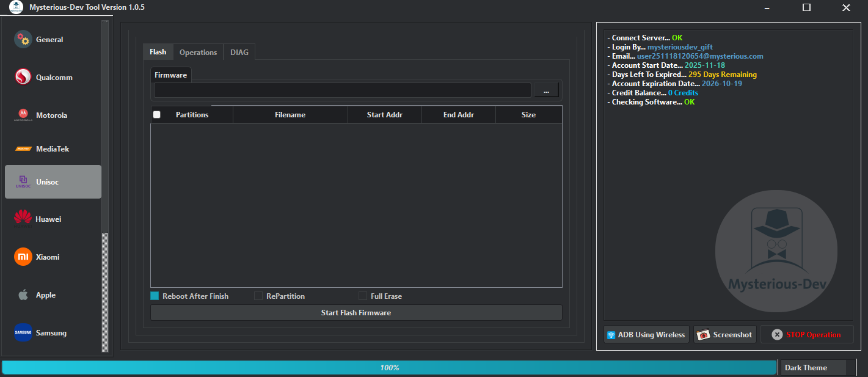This screenshot has height=377, width=868.
Task: Click ADB Using Wireless button
Action: [x=646, y=334]
